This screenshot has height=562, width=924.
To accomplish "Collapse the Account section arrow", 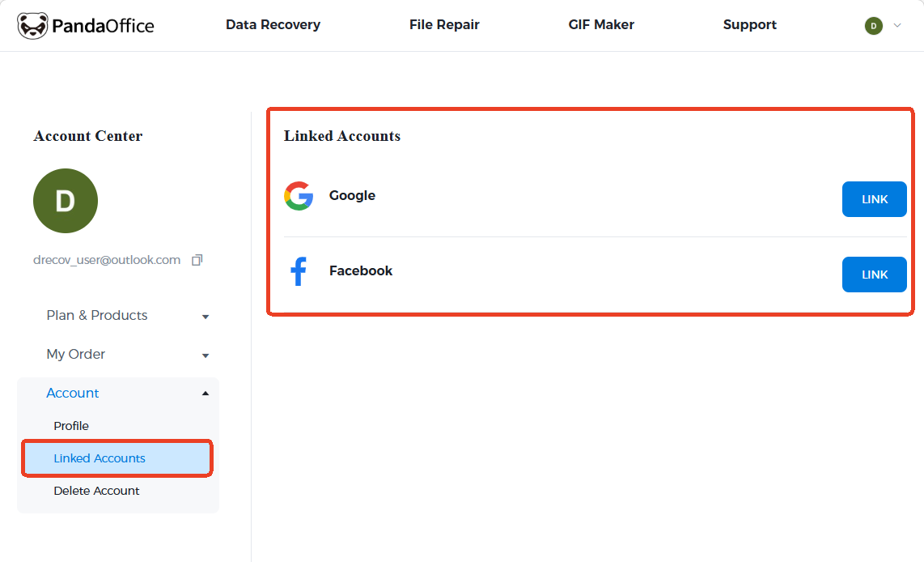I will (206, 394).
